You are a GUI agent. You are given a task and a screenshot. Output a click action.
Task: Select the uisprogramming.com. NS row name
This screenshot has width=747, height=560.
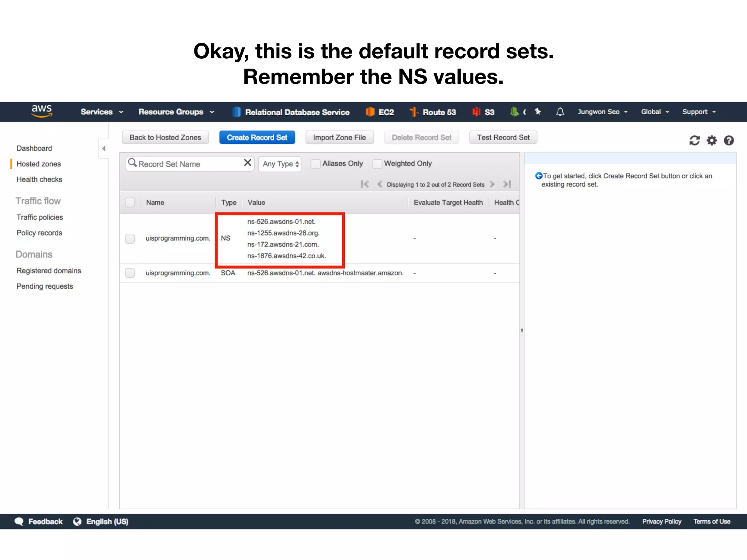[x=178, y=238]
